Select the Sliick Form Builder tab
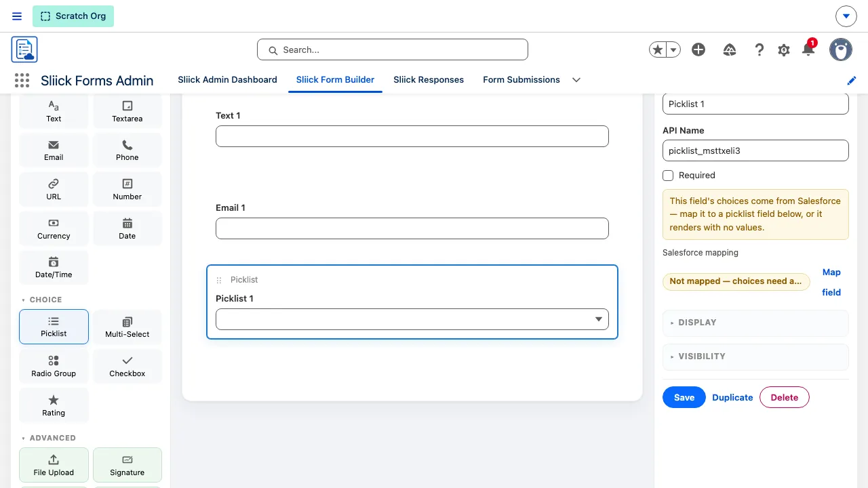Screen dimensions: 868x488 [335, 79]
